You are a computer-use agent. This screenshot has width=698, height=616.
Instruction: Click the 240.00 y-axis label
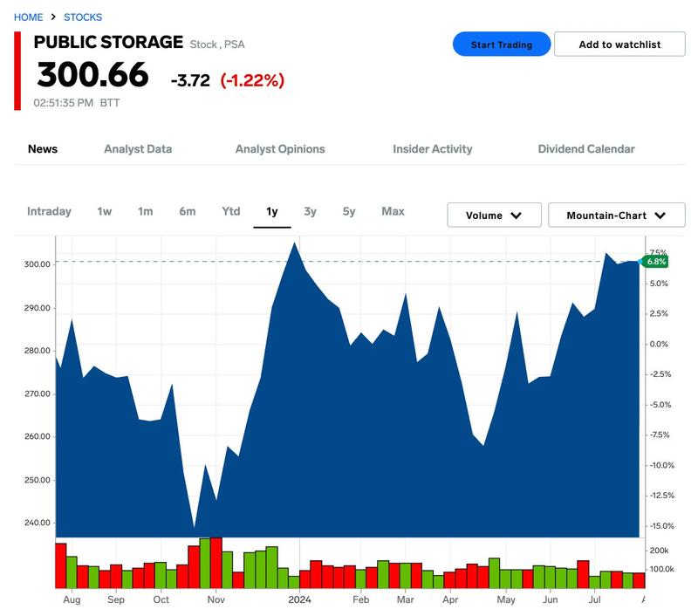pyautogui.click(x=38, y=523)
